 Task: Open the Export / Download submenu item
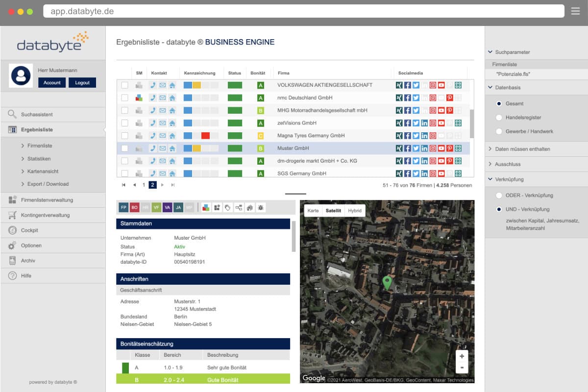tap(48, 184)
